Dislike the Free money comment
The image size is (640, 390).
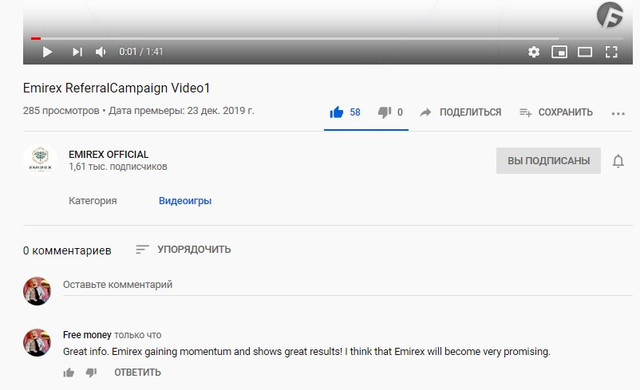coord(91,372)
